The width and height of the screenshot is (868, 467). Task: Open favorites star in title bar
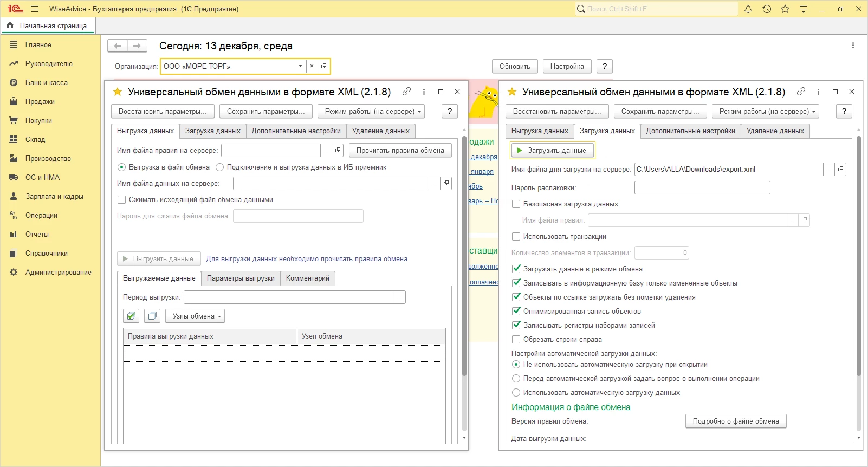pos(785,9)
